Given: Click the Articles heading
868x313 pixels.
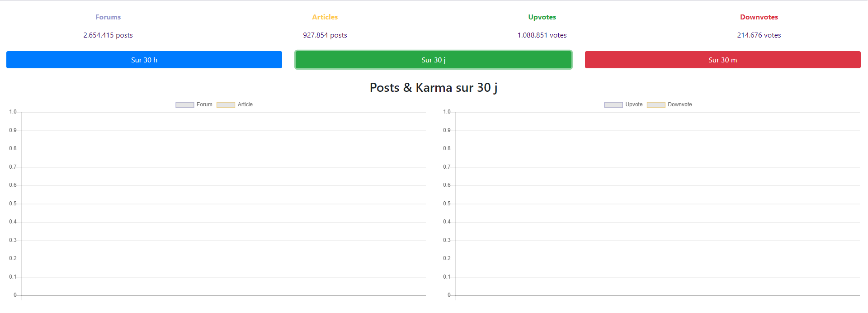Looking at the screenshot, I should coord(325,17).
